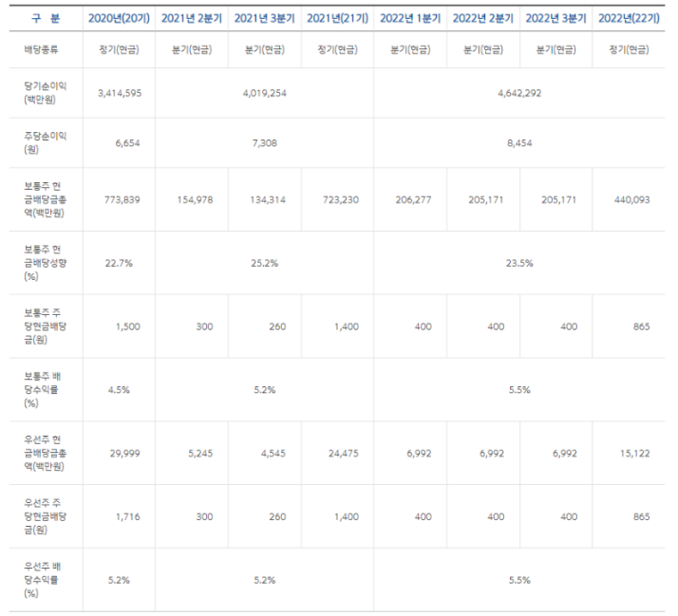Select 우선주 주당현금배당금 260 in 2021년 3분기
Viewport: 678px width, 616px height.
pos(277,516)
